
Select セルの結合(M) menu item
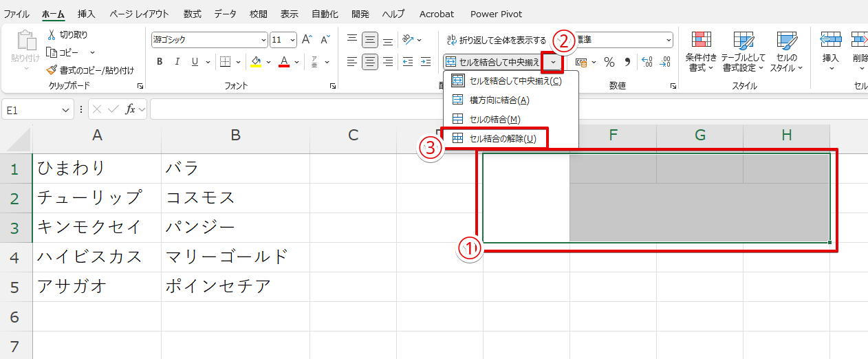(x=511, y=120)
